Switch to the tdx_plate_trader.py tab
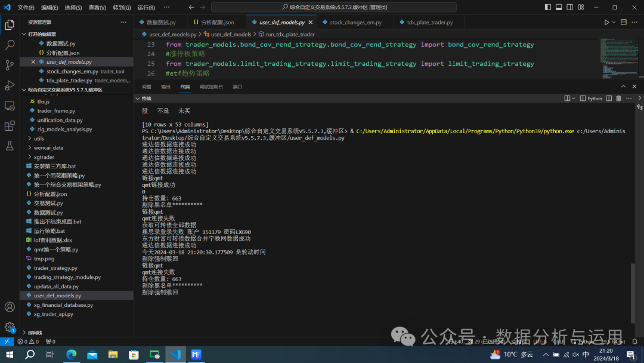 pos(429,22)
